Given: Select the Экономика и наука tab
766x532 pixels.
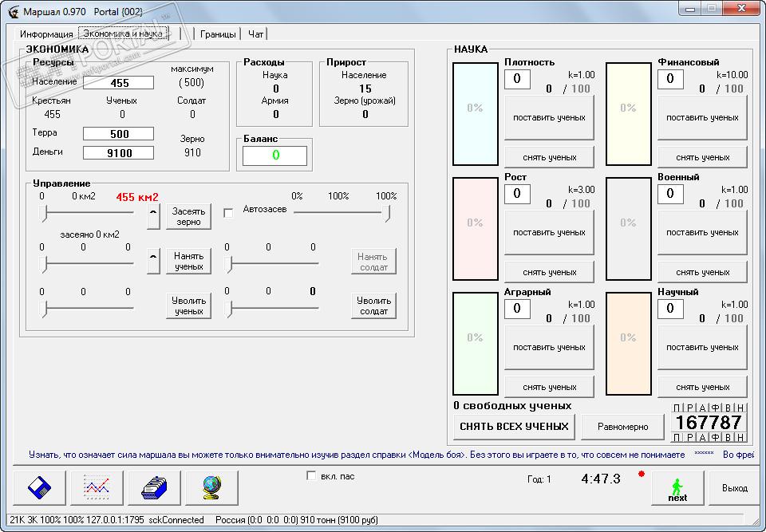Looking at the screenshot, I should 123,33.
